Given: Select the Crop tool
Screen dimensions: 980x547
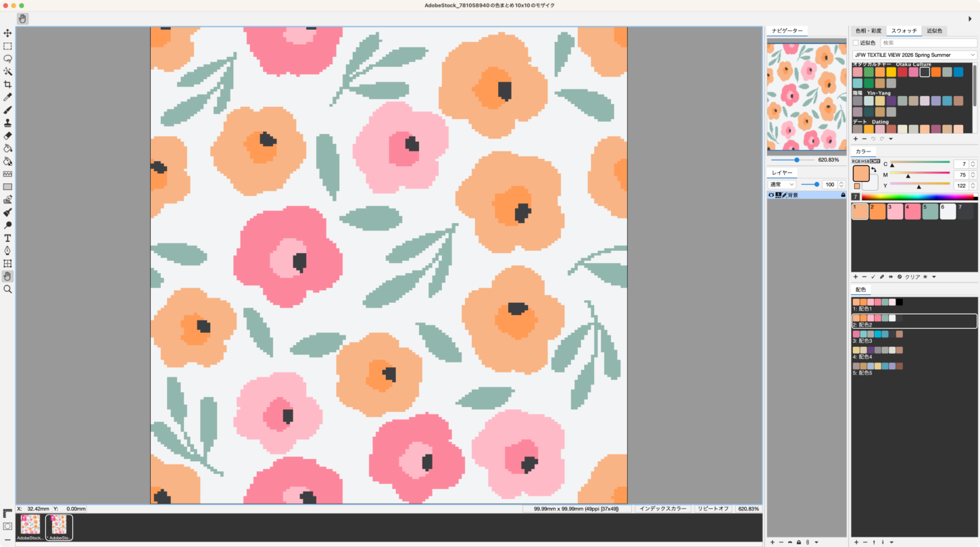Looking at the screenshot, I should [x=7, y=84].
